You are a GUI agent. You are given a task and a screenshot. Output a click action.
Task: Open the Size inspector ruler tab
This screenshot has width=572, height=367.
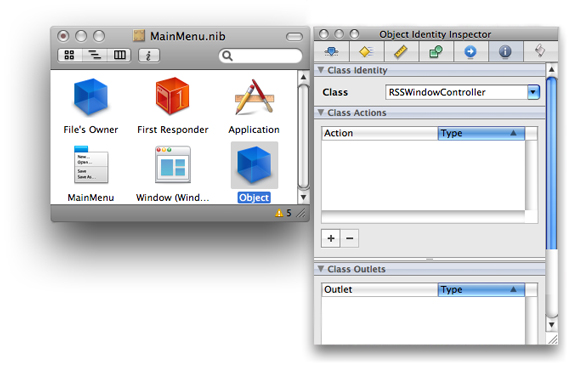tap(401, 51)
